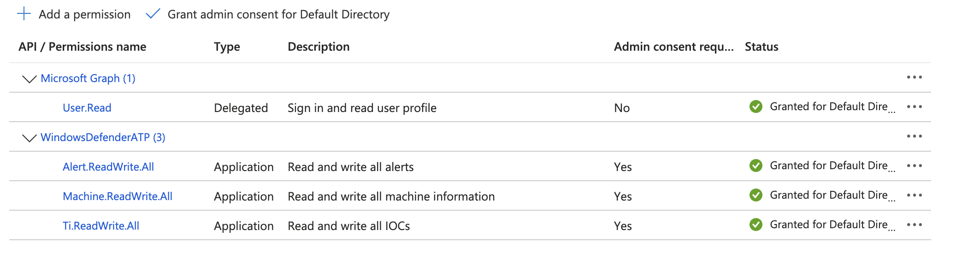Click the green status icon on Alert.ReadWrite.All row
980x272 pixels.
[x=755, y=166]
